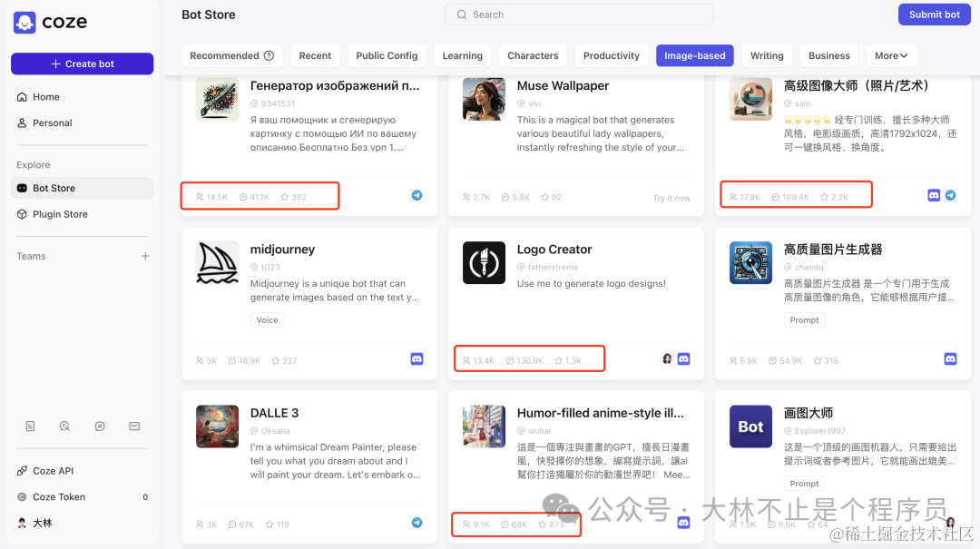Screen dimensions: 980x549
Task: Click Discord icon on Humor-filled anime-style card
Action: (x=684, y=523)
